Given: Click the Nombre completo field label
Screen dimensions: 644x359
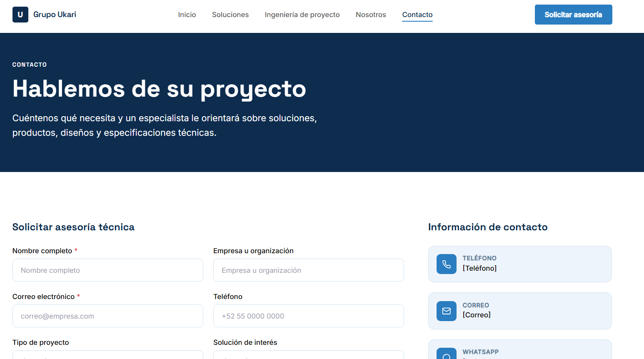Looking at the screenshot, I should point(42,251).
